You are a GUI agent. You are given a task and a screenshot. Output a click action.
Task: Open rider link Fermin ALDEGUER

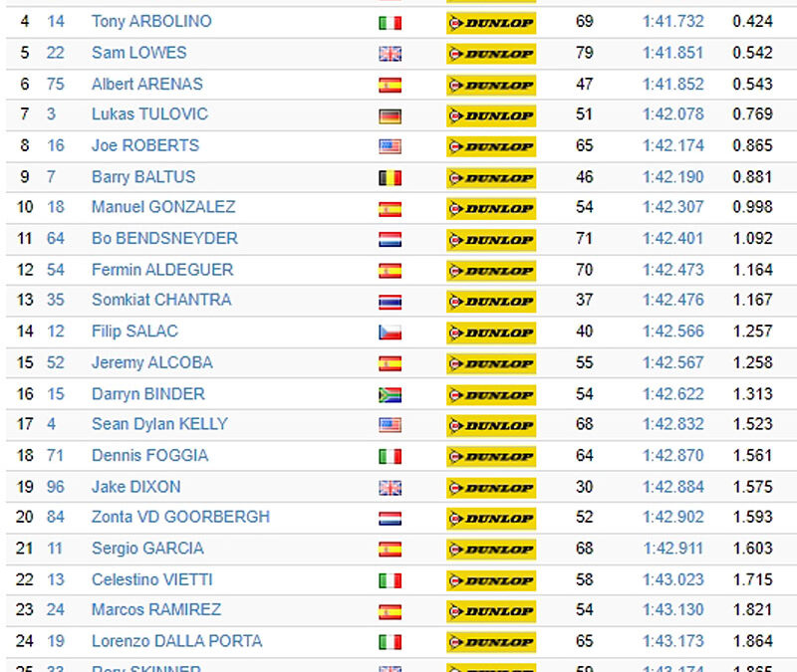point(162,270)
